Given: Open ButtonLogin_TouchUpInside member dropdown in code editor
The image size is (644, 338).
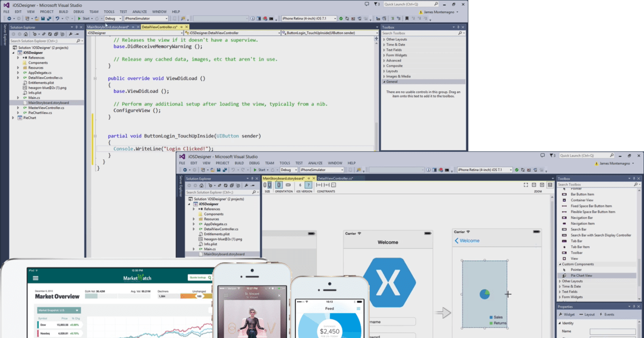Looking at the screenshot, I should [x=330, y=33].
